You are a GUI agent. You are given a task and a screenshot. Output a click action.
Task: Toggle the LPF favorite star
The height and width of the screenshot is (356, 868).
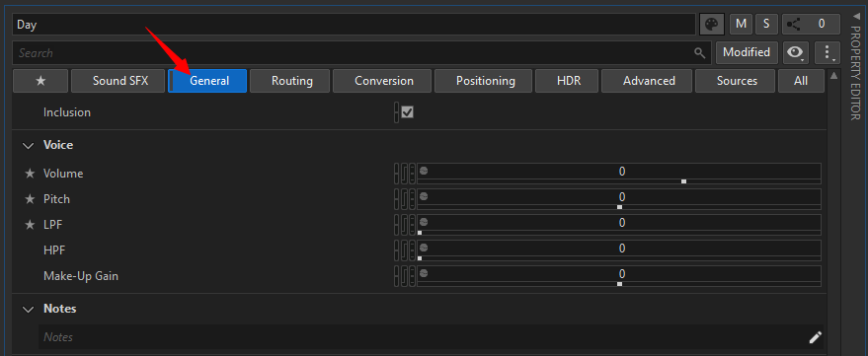point(30,225)
